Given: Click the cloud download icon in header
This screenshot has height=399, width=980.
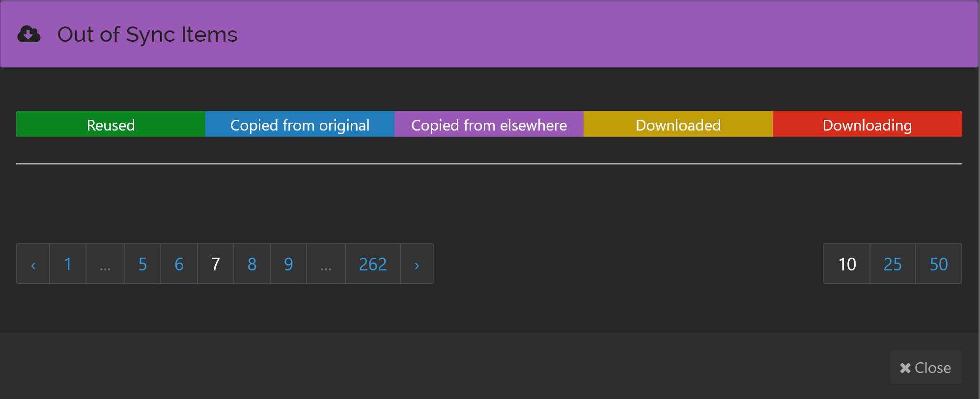Looking at the screenshot, I should tap(29, 34).
